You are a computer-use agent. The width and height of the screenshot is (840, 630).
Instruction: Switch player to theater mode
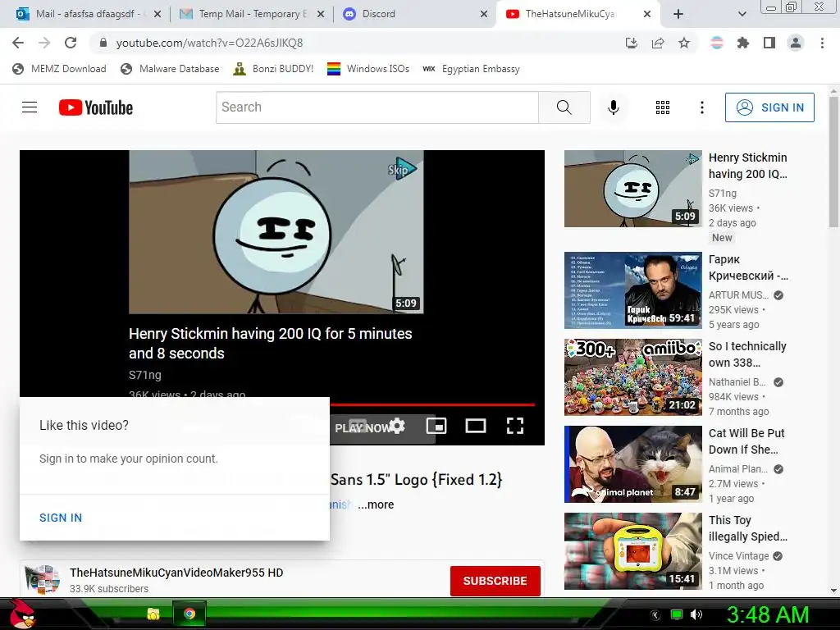tap(476, 426)
